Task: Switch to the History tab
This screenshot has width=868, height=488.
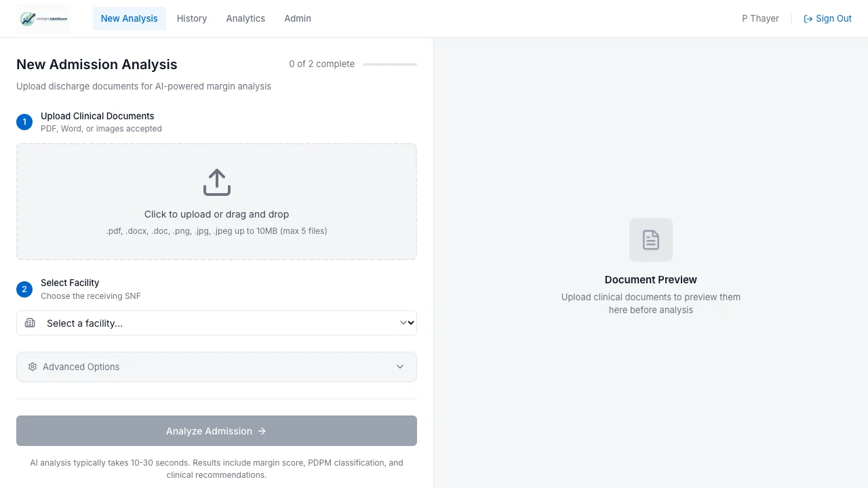Action: (192, 18)
